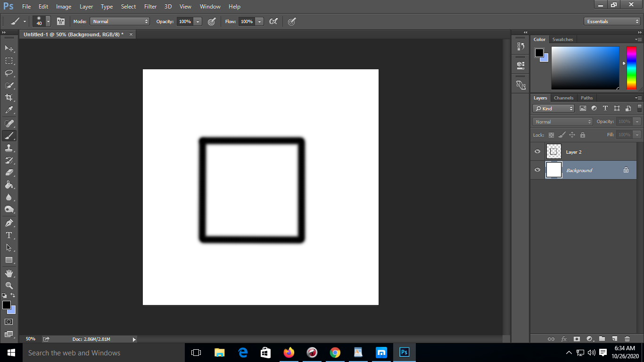Toggle lock transparent pixels
Viewport: 644px width, 362px height.
coord(551,135)
